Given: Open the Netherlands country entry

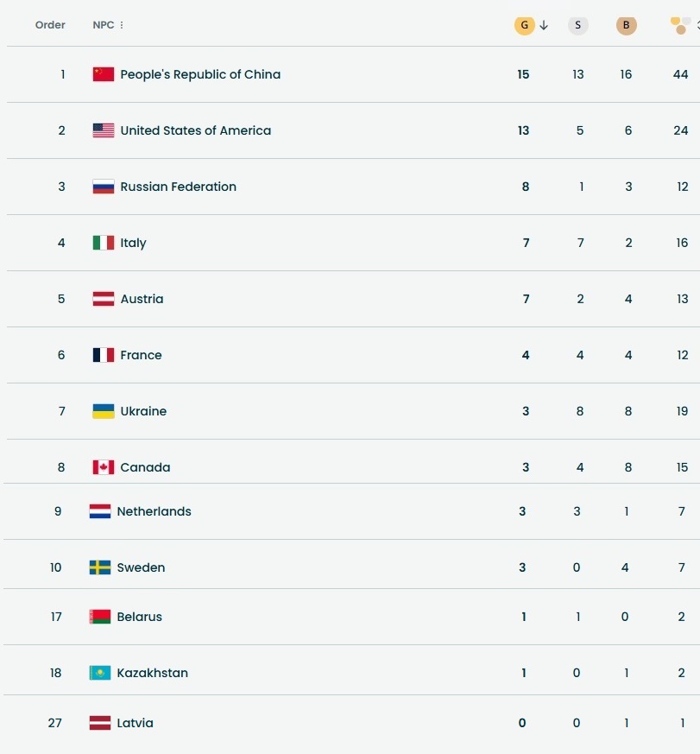Looking at the screenshot, I should 154,511.
